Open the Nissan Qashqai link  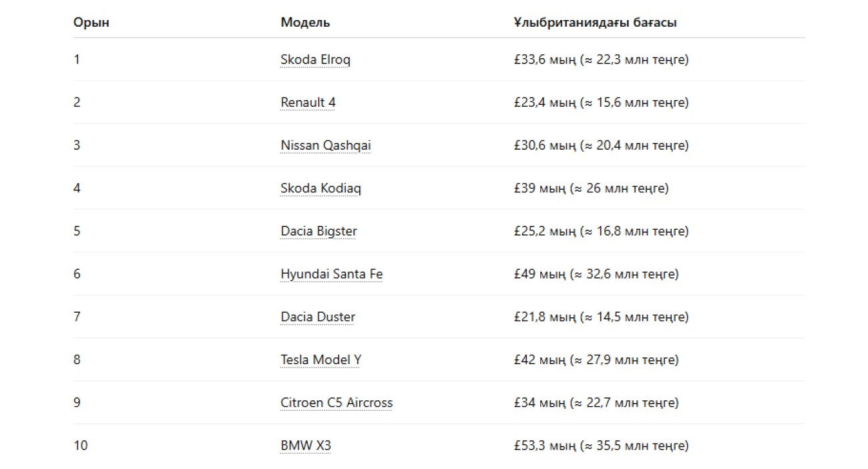[x=325, y=145]
